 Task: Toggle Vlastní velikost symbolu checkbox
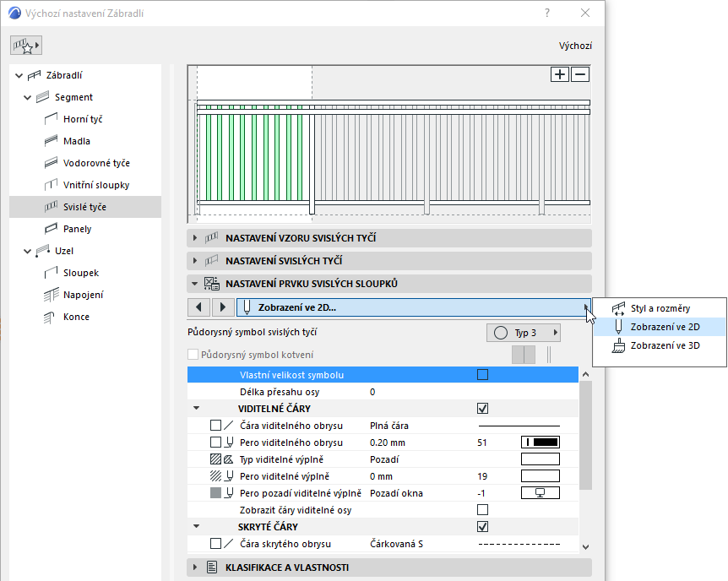point(483,375)
